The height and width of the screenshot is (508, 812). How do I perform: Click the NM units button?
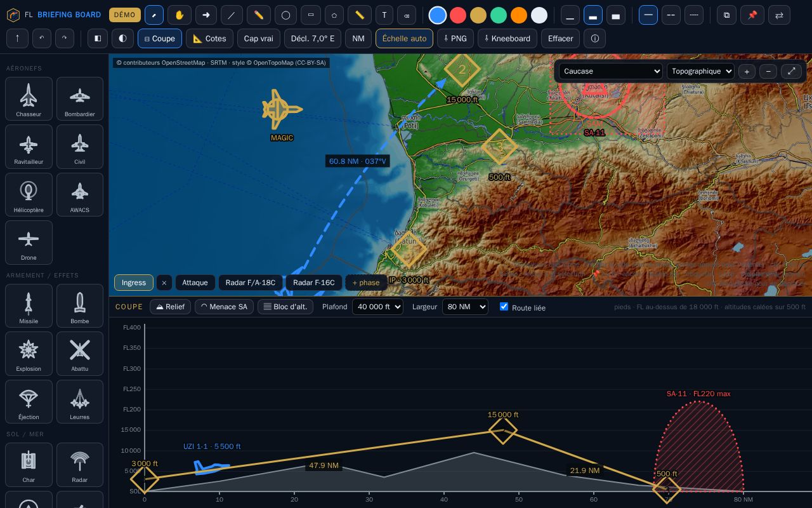tap(358, 38)
